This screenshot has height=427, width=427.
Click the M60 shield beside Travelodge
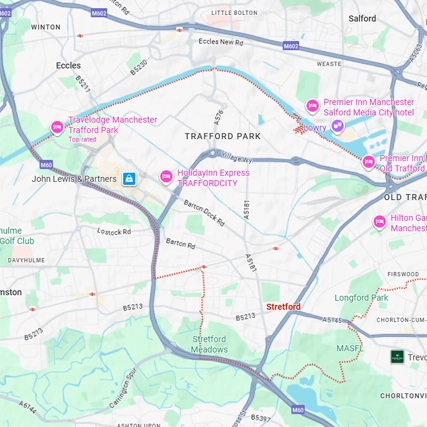coord(46,165)
